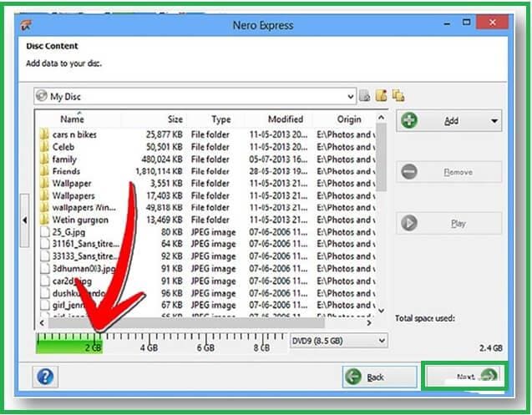532x415 pixels.
Task: Click the green disc capacity bar
Action: coord(69,344)
